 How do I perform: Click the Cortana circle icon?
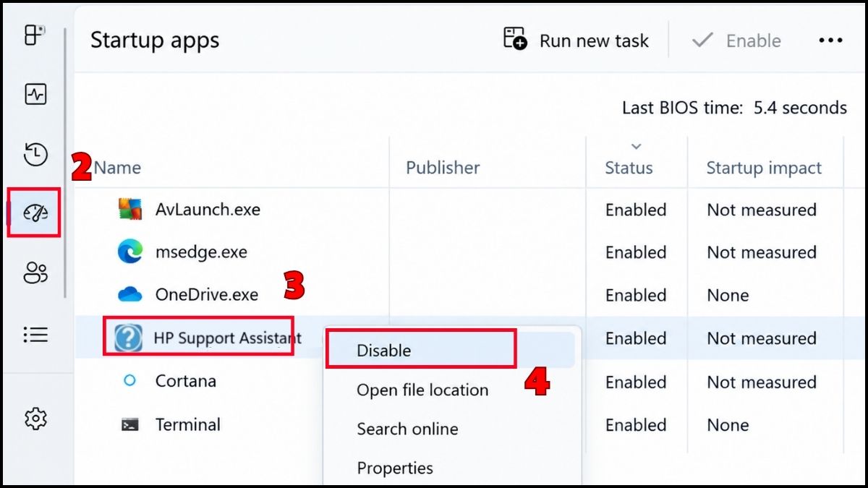[130, 380]
